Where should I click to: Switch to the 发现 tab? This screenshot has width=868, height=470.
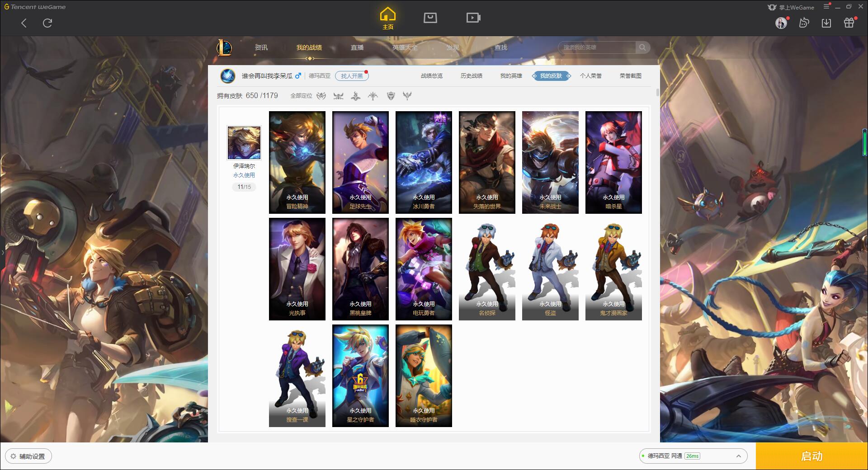(x=453, y=47)
